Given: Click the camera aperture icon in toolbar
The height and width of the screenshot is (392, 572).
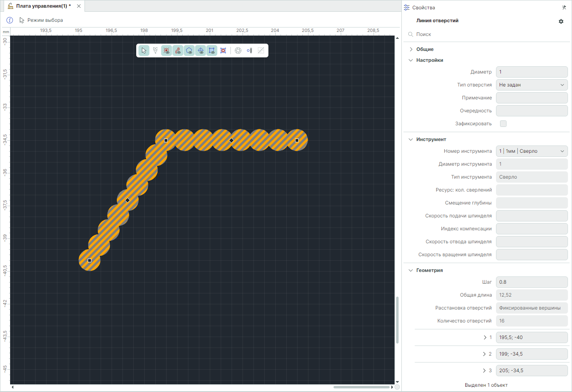Looking at the screenshot, I should point(238,51).
